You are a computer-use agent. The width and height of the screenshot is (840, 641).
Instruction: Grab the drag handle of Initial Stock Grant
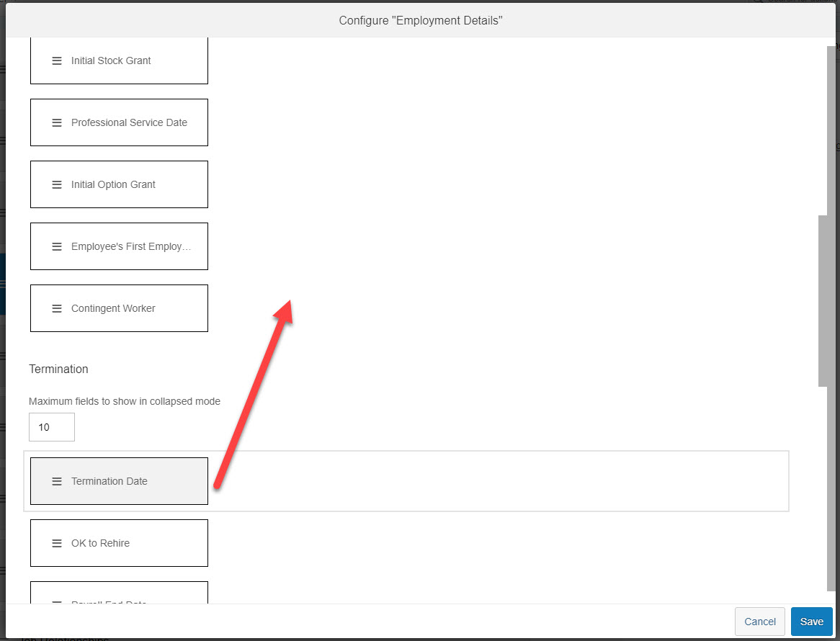tap(57, 61)
